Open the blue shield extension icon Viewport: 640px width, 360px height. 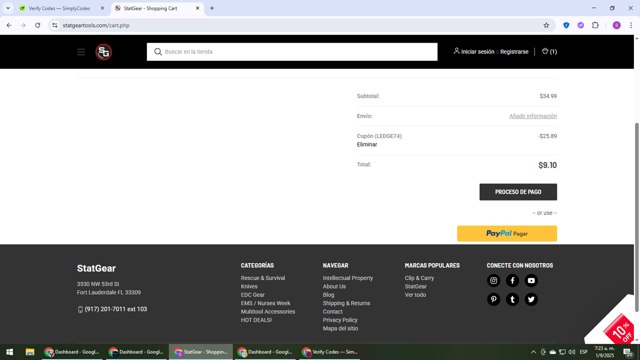pos(566,25)
